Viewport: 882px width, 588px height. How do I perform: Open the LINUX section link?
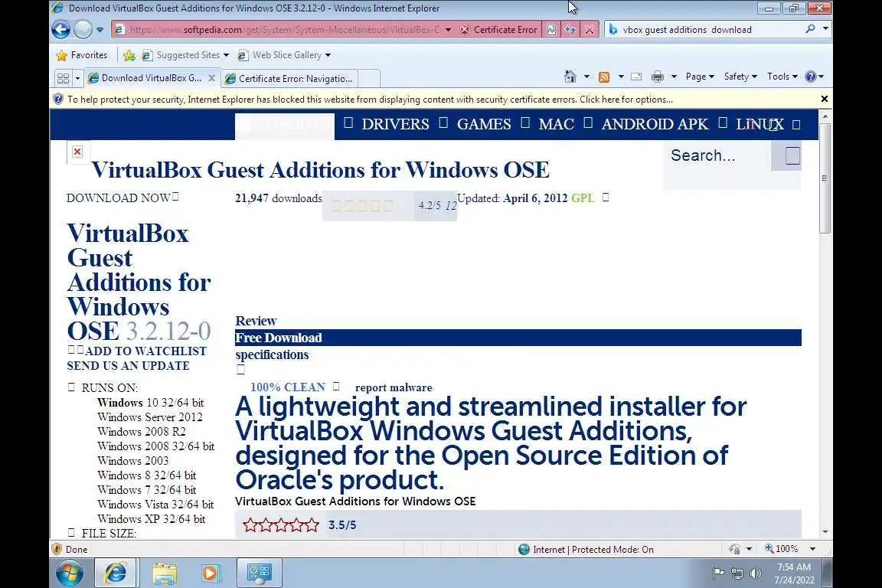coord(759,124)
